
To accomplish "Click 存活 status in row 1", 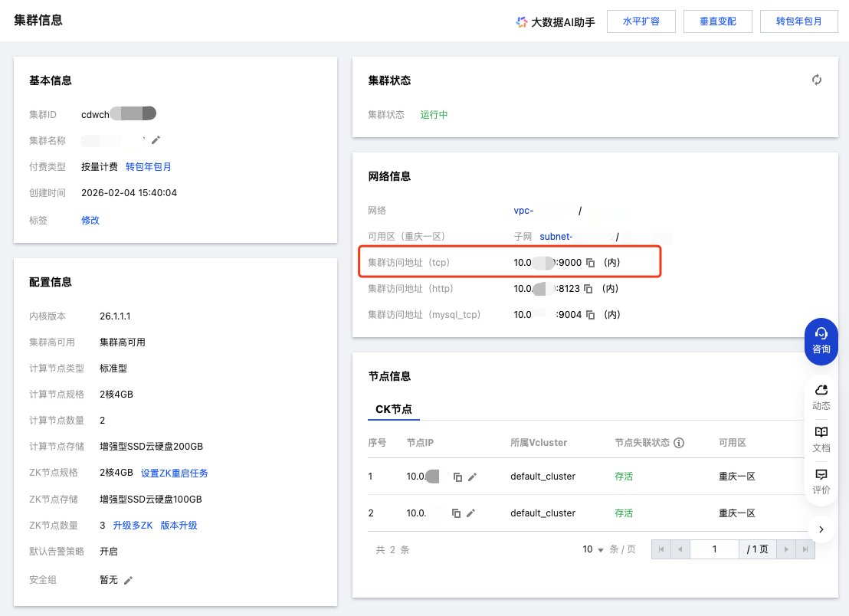I will tap(624, 477).
